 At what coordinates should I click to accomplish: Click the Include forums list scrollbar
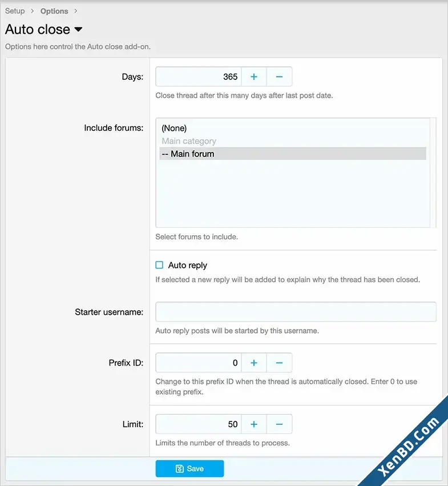433,172
